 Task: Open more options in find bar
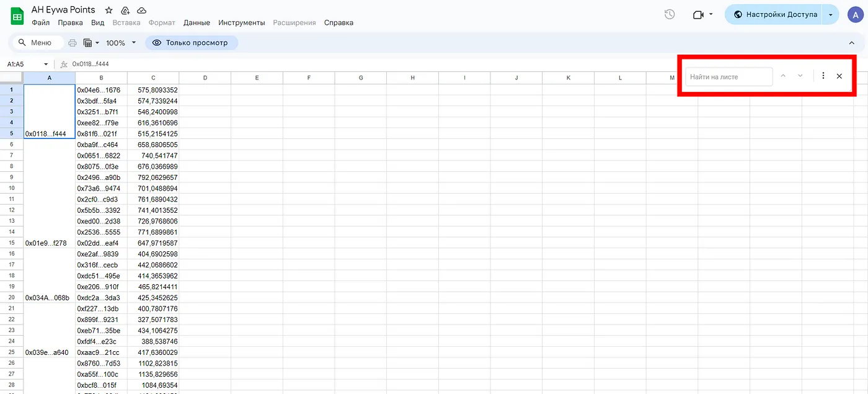click(x=823, y=76)
